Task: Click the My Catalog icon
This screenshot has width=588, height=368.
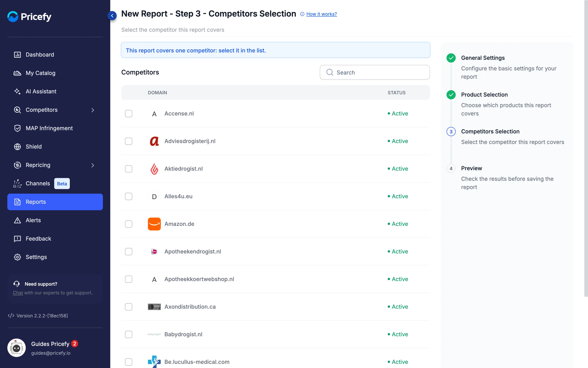Action: coord(17,73)
